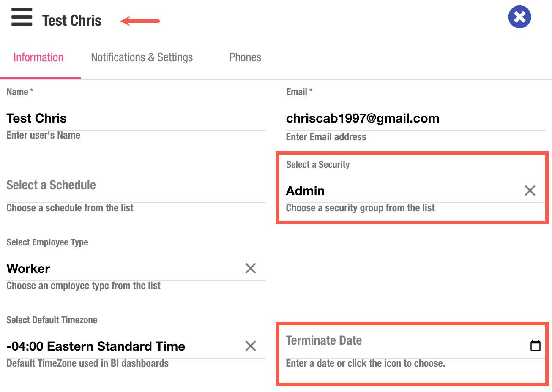Click the Select Employee Type label

pos(47,242)
